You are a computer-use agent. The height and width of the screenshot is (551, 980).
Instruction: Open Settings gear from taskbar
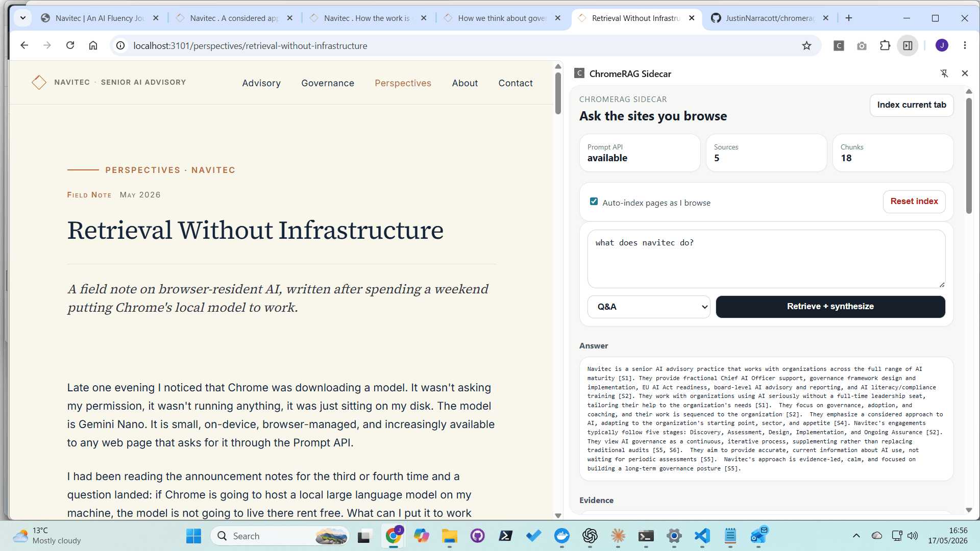coord(674,536)
